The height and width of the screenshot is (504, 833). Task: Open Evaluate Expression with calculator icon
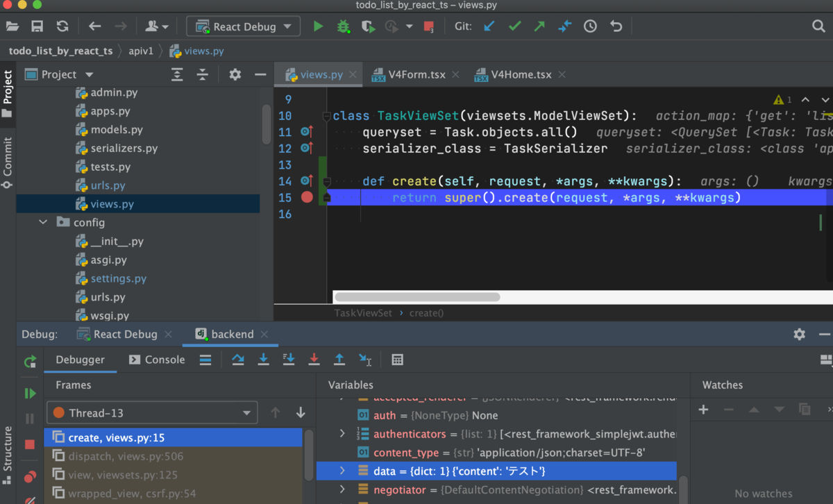click(x=396, y=359)
